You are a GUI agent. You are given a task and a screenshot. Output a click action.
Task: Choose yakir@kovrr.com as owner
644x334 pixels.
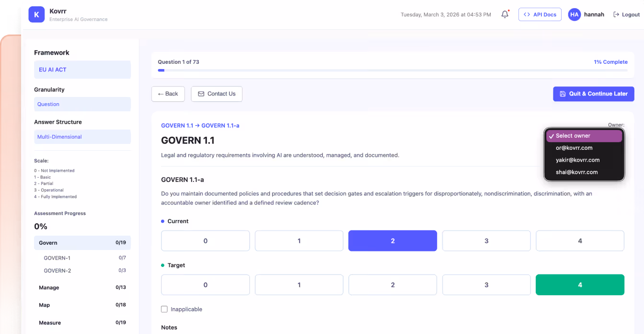(x=584, y=160)
